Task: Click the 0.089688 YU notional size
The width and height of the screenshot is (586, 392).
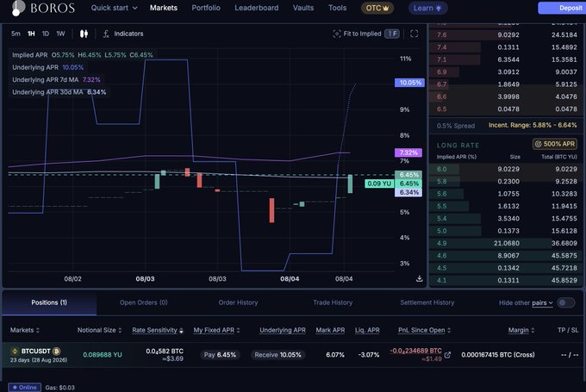Action: tap(103, 355)
